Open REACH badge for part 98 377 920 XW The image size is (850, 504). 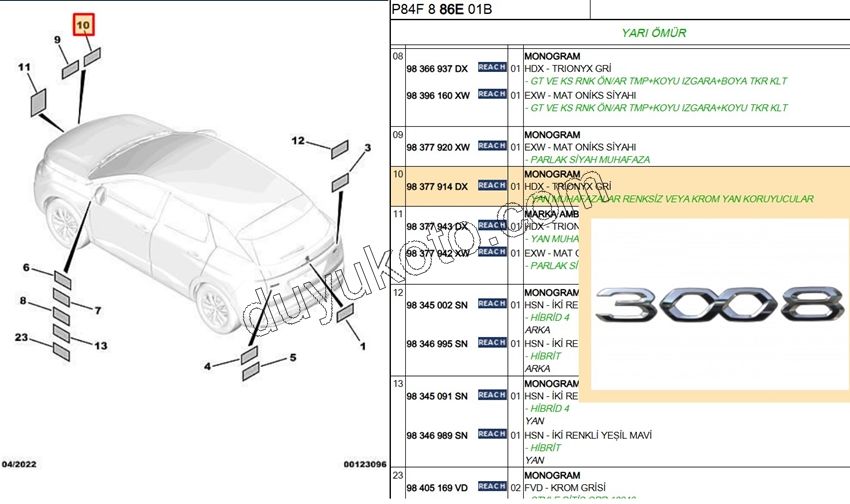coord(491,146)
